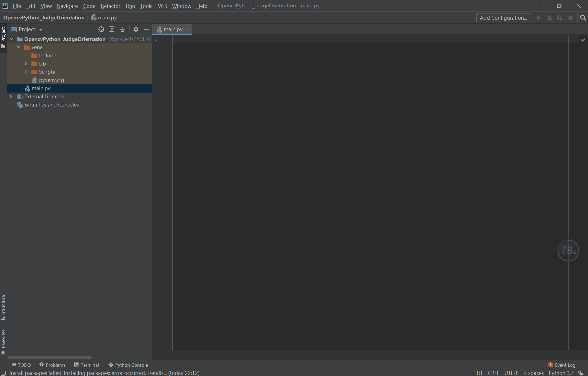The height and width of the screenshot is (376, 588).
Task: Switch to the main.py editor tab
Action: [x=172, y=29]
